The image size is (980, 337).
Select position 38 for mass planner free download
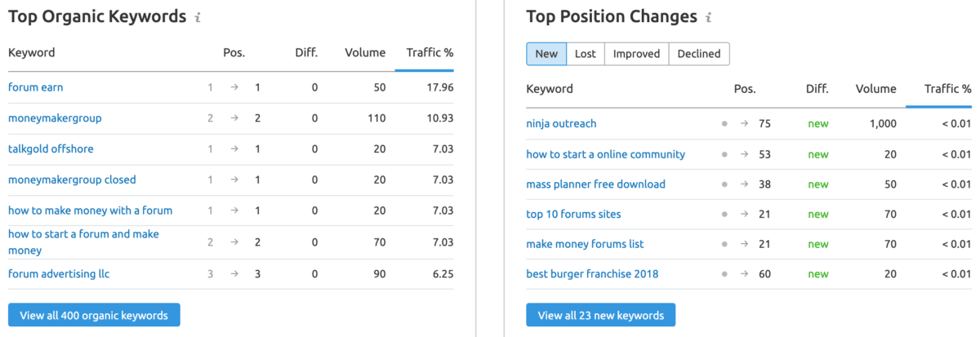(764, 184)
